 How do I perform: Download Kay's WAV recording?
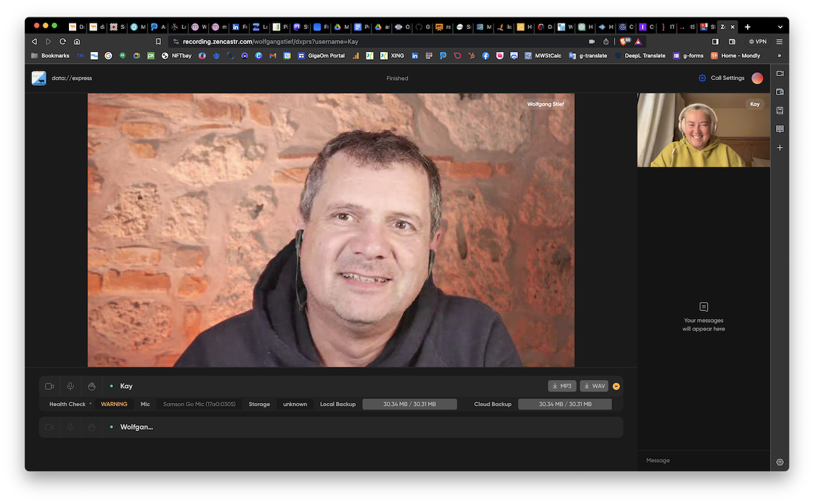tap(594, 386)
